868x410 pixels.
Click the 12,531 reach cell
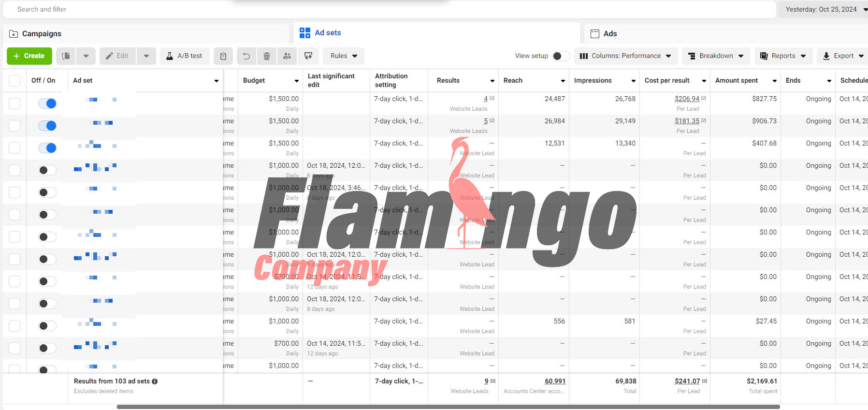coord(554,143)
